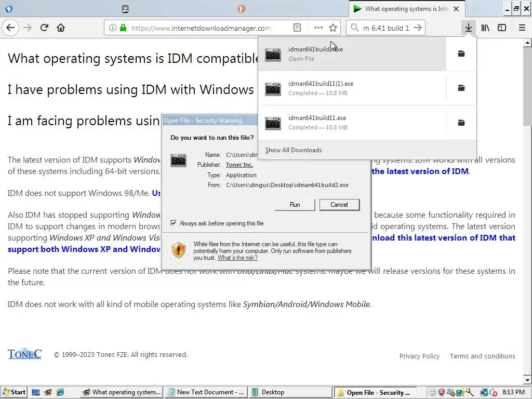Open 'the latest version of IDM' link

point(421,171)
